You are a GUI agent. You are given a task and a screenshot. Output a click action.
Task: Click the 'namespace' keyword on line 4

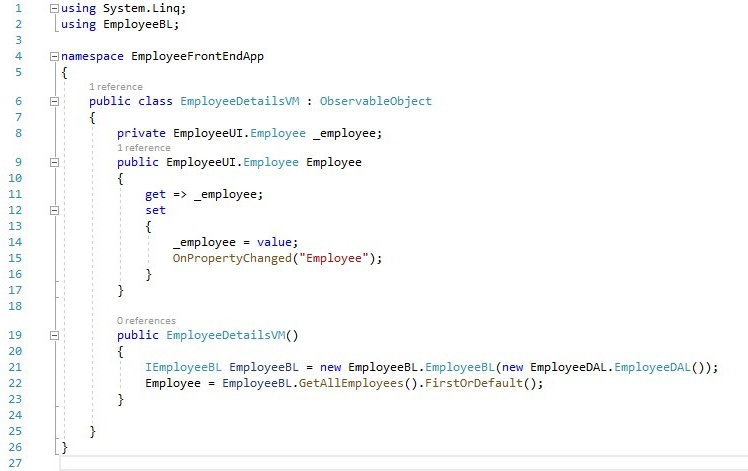(x=92, y=56)
